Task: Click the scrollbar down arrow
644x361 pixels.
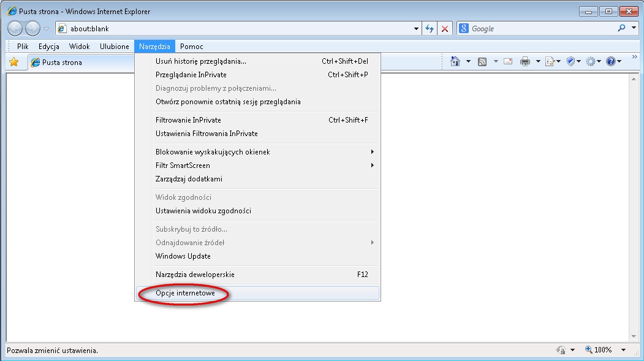Action: (x=634, y=336)
